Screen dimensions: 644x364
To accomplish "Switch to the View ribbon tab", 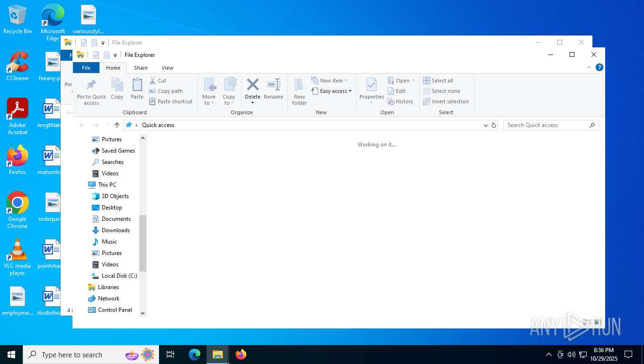I will 167,68.
